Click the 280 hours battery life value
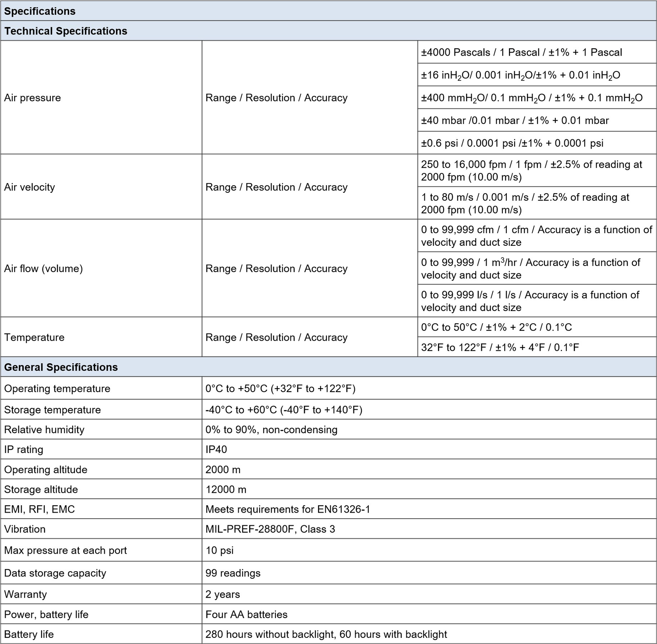 (326, 634)
